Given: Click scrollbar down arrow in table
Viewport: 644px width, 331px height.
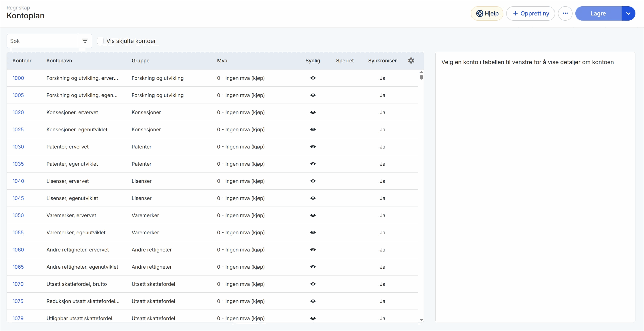Looking at the screenshot, I should pos(421,320).
